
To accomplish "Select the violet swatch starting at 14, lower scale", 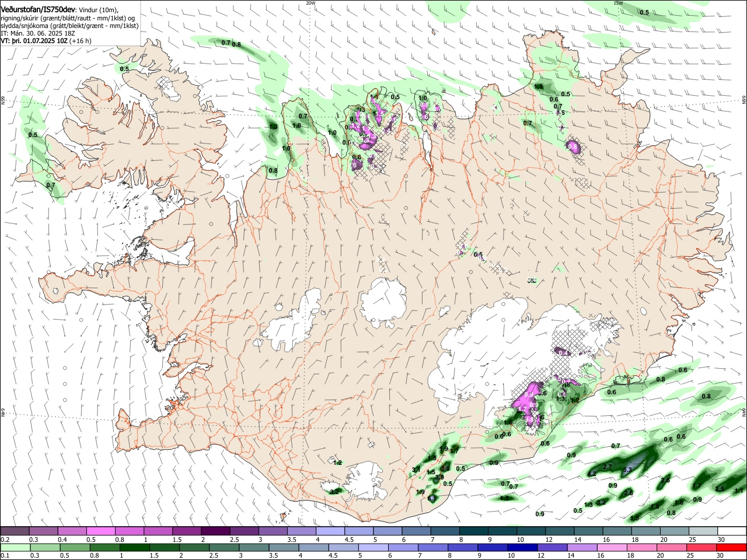I will click(582, 547).
